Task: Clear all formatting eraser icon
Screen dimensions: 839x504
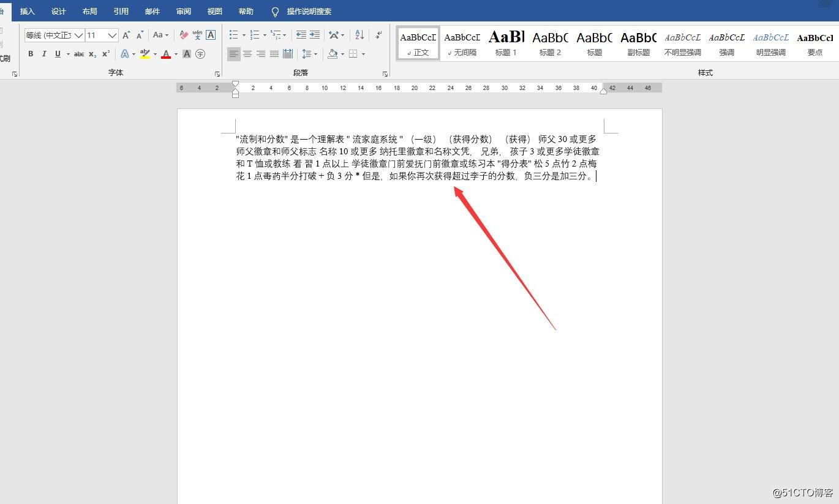Action: click(184, 35)
